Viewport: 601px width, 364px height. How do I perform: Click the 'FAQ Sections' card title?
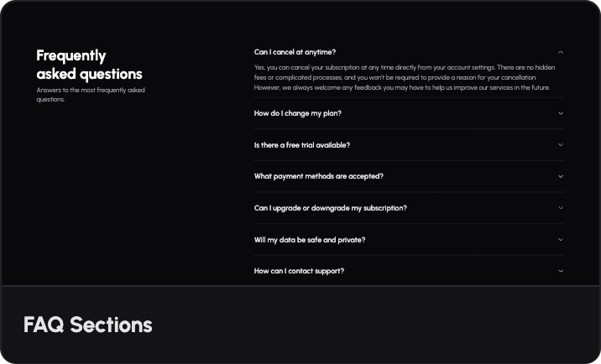(x=88, y=325)
